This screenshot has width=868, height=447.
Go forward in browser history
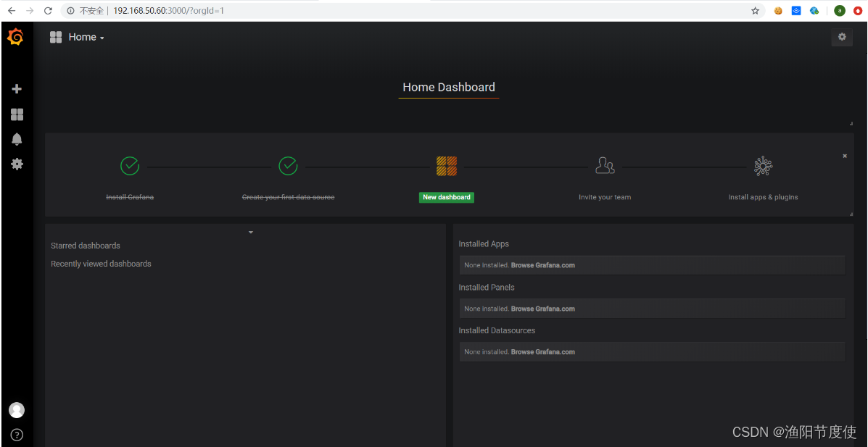(x=30, y=11)
